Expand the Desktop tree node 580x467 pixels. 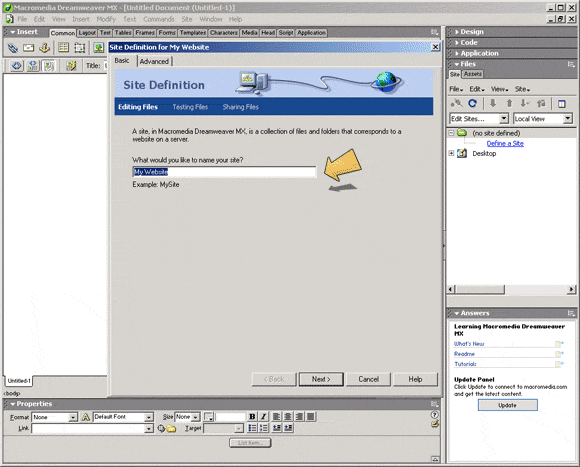pos(451,153)
